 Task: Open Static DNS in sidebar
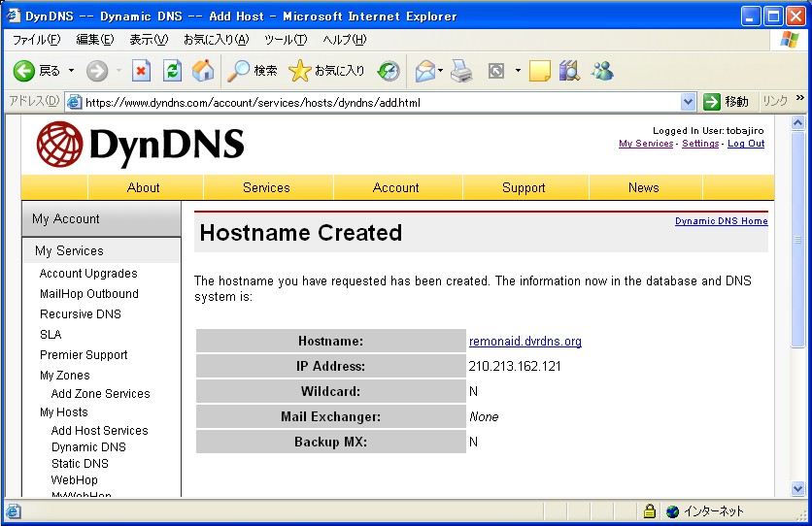tap(80, 464)
